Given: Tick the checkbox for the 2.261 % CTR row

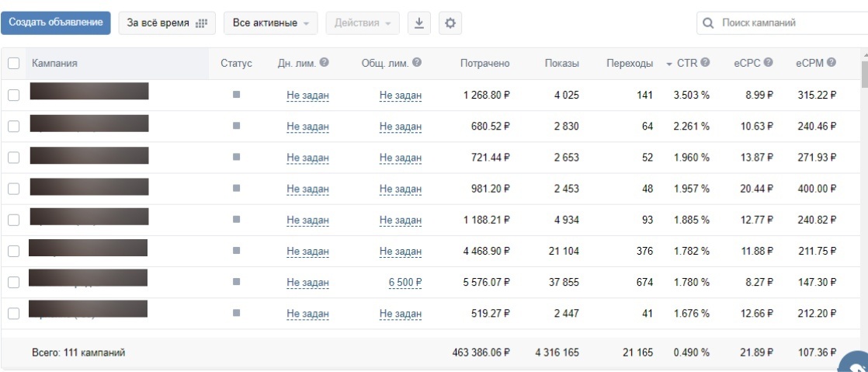Looking at the screenshot, I should coord(13,127).
